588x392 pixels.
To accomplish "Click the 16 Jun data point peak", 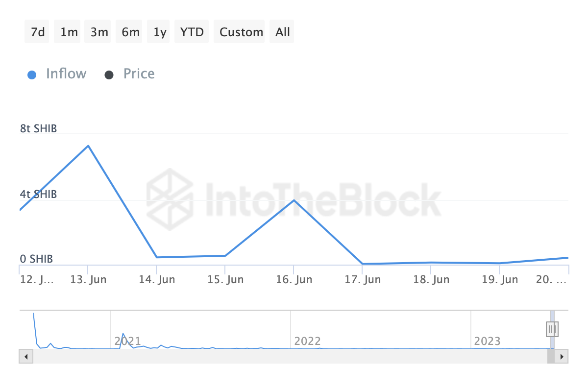I will point(294,200).
